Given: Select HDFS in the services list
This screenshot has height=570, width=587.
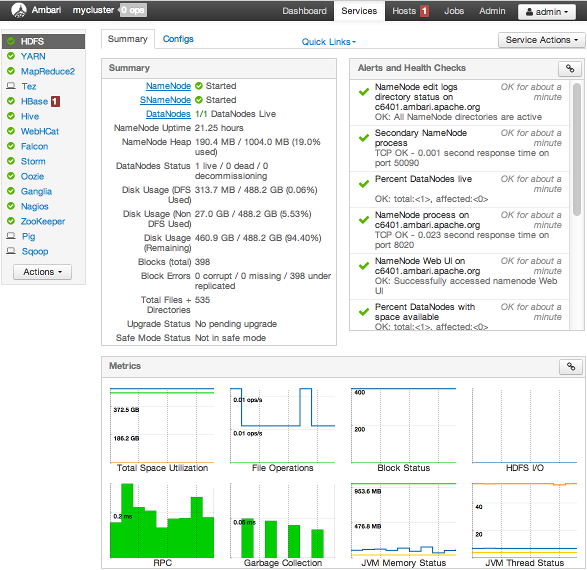Looking at the screenshot, I should 43,41.
